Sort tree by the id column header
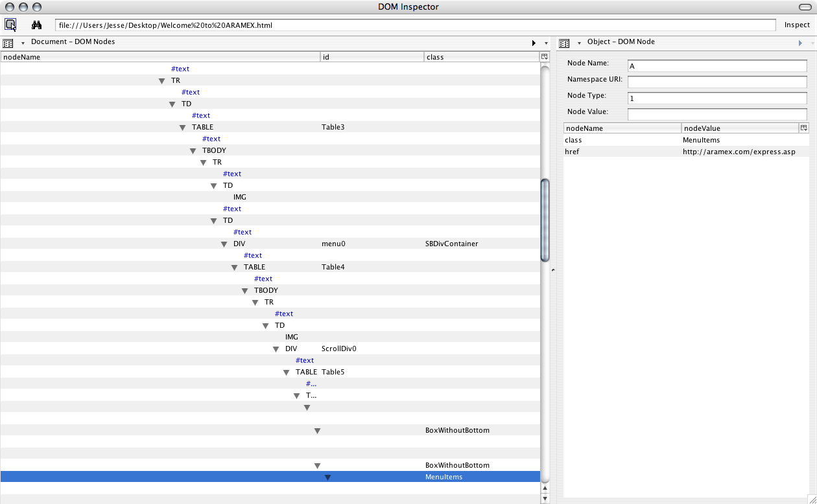 tap(372, 57)
